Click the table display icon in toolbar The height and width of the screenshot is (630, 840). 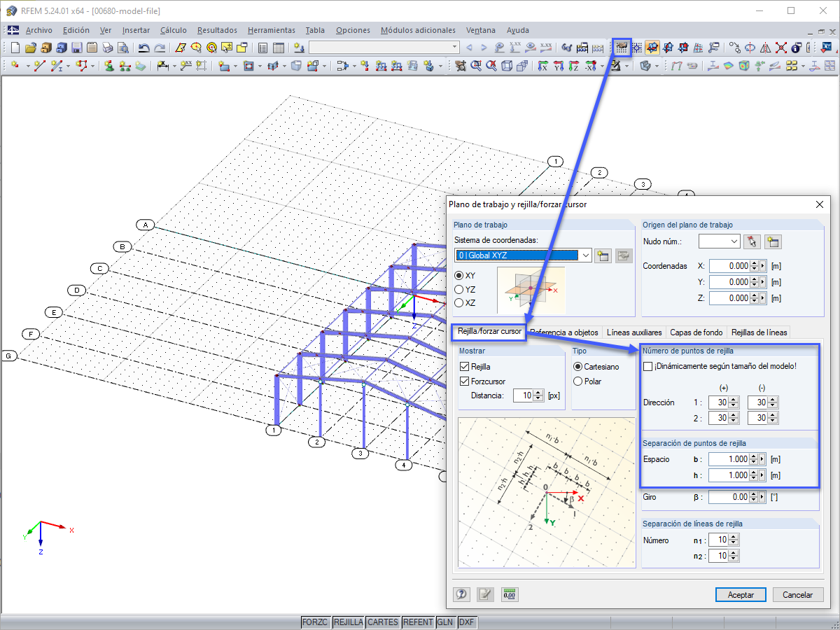pos(278,48)
